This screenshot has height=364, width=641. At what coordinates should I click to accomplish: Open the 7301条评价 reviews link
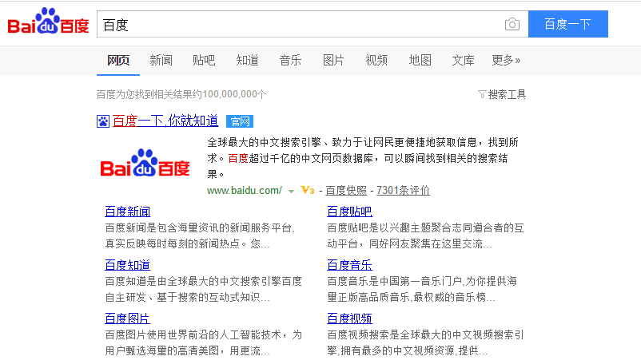coord(403,190)
